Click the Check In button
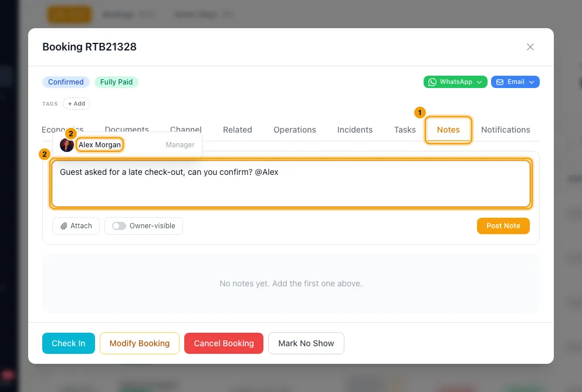This screenshot has width=582, height=392. coord(69,343)
